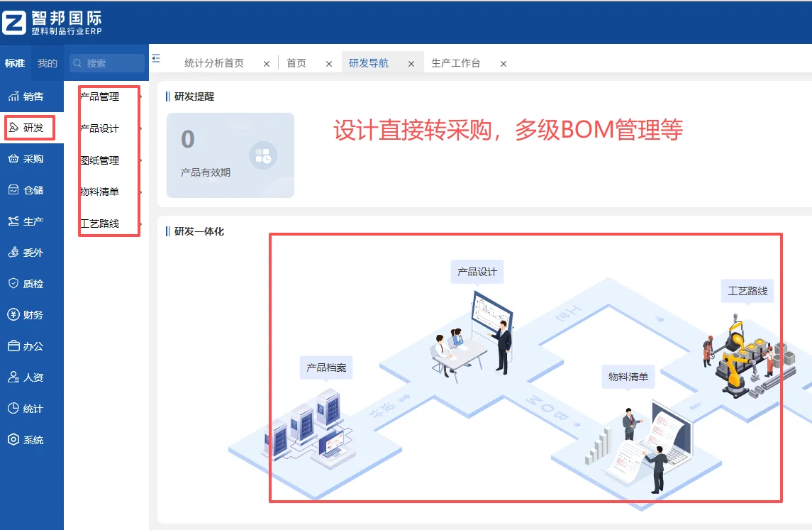Open the 财务 finance module
This screenshot has width=812, height=530.
click(x=31, y=314)
